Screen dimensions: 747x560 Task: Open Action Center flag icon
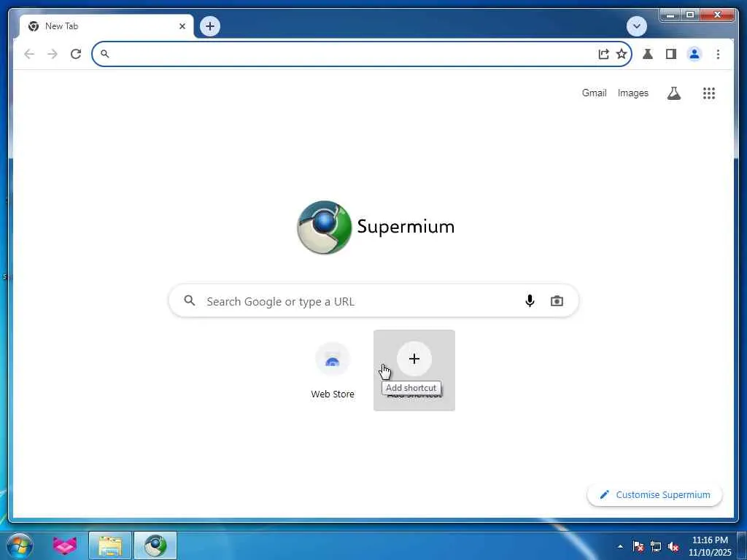tap(638, 546)
